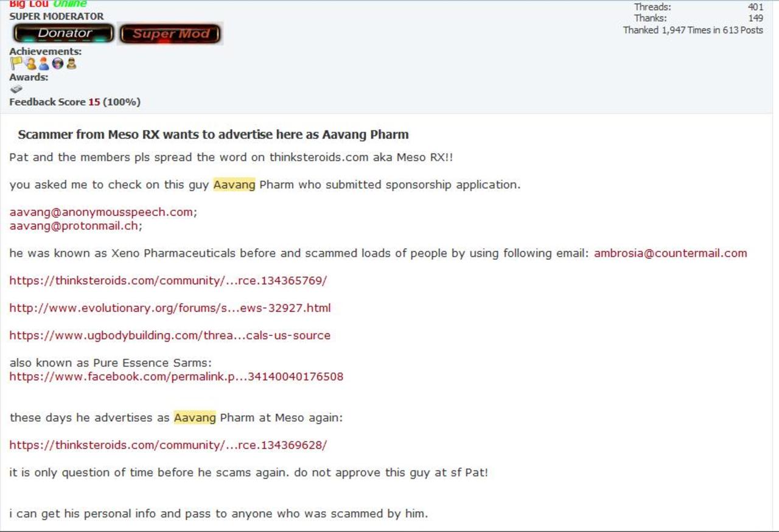Image resolution: width=779 pixels, height=532 pixels.
Task: Open the thinksteroids link ending in 134365769
Action: [x=168, y=281]
